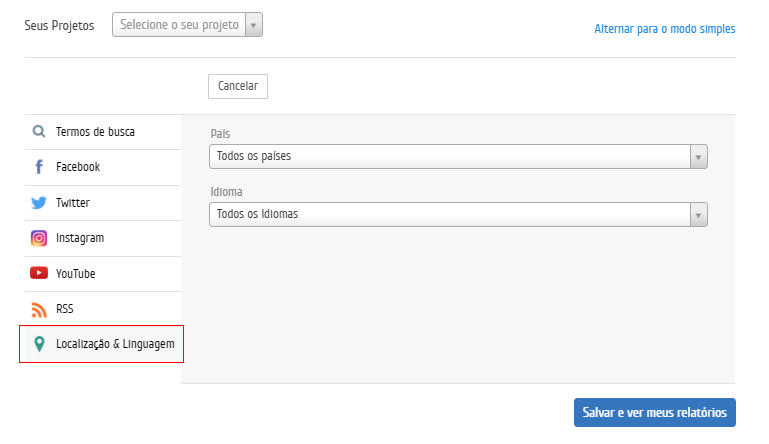Image resolution: width=769 pixels, height=444 pixels.
Task: Switch to the RSS tab label
Action: [65, 309]
